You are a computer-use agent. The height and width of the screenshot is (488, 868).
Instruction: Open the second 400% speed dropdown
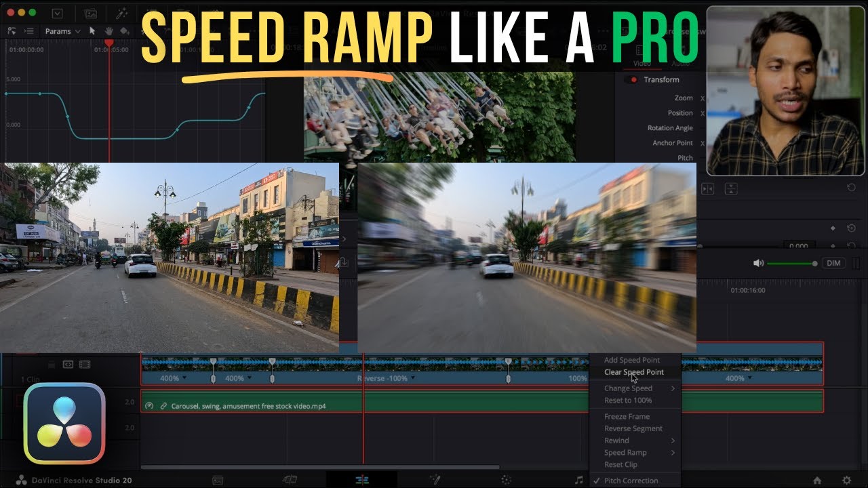tap(250, 378)
